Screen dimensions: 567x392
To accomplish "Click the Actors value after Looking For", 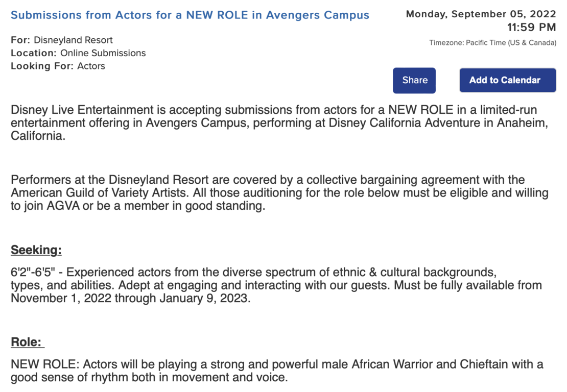I will 91,66.
